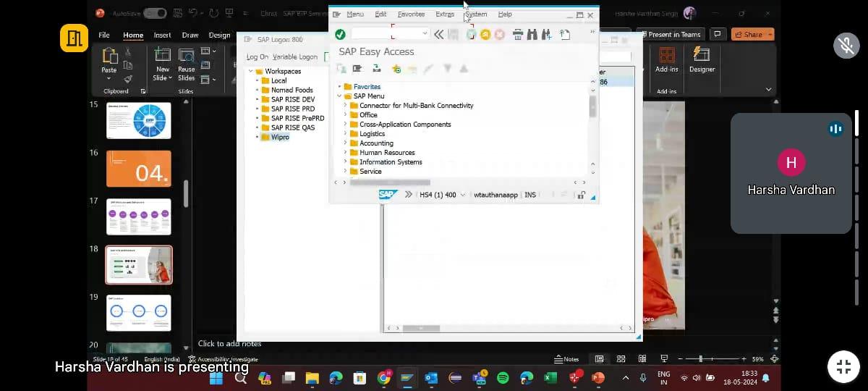Click the Excel icon on taskbar

point(550,378)
